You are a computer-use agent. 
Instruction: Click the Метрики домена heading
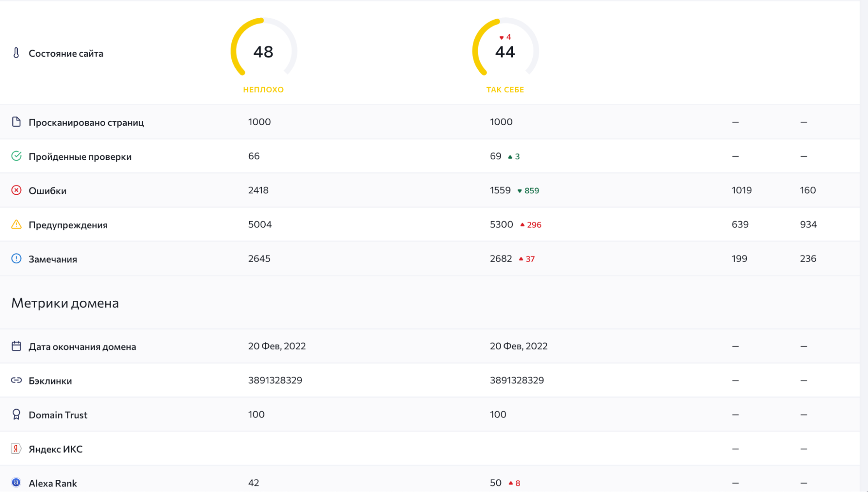[65, 303]
